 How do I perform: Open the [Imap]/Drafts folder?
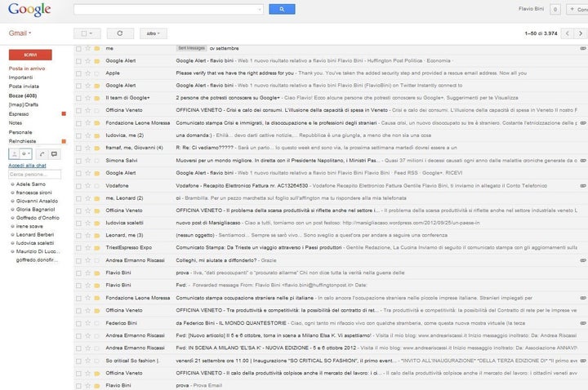(x=23, y=105)
